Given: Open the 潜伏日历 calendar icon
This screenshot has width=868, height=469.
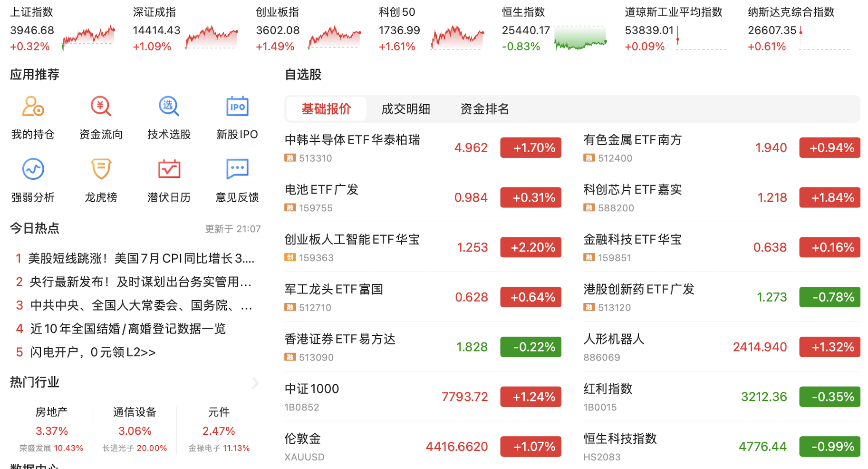Looking at the screenshot, I should point(169,169).
